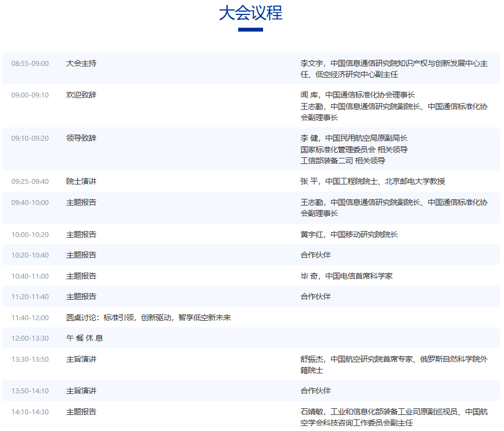Open the 圆桌讨论 roundtable session title
Screen dimensions: 504x431
coord(148,317)
